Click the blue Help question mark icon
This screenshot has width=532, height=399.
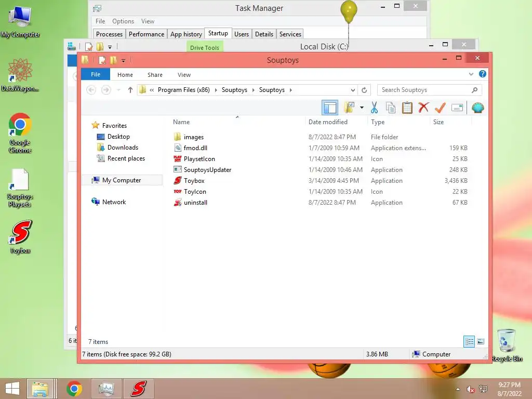[483, 74]
